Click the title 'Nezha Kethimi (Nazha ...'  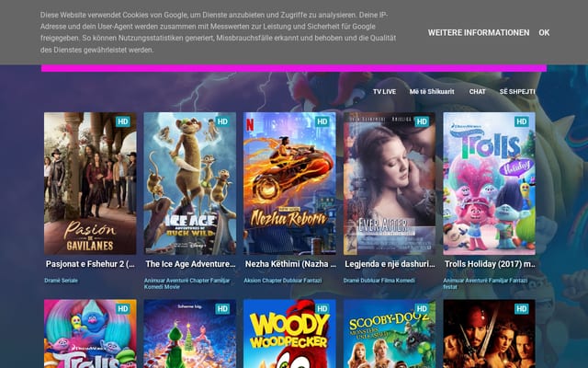tap(290, 264)
